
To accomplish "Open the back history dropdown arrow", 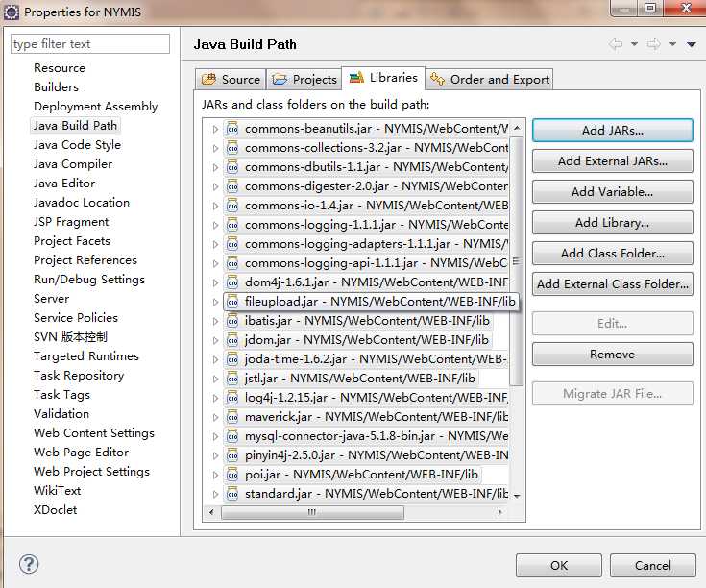I will tap(634, 44).
